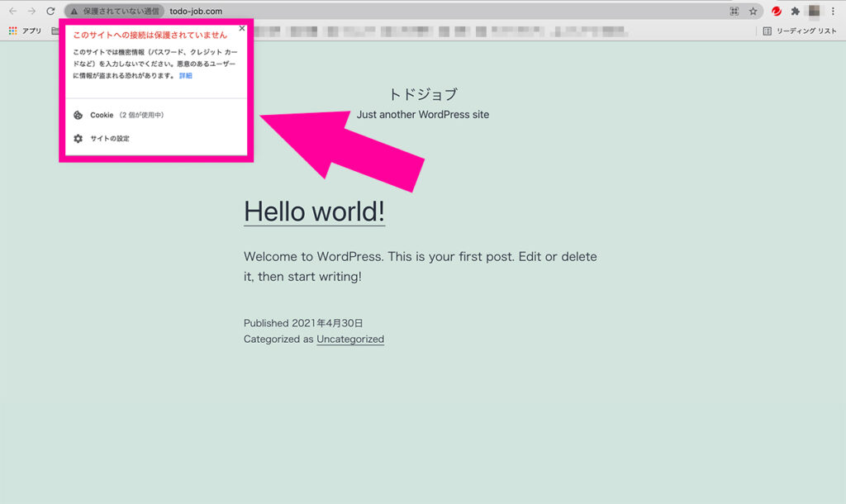Open the Hello world! post title
This screenshot has height=504, width=846.
coord(314,211)
